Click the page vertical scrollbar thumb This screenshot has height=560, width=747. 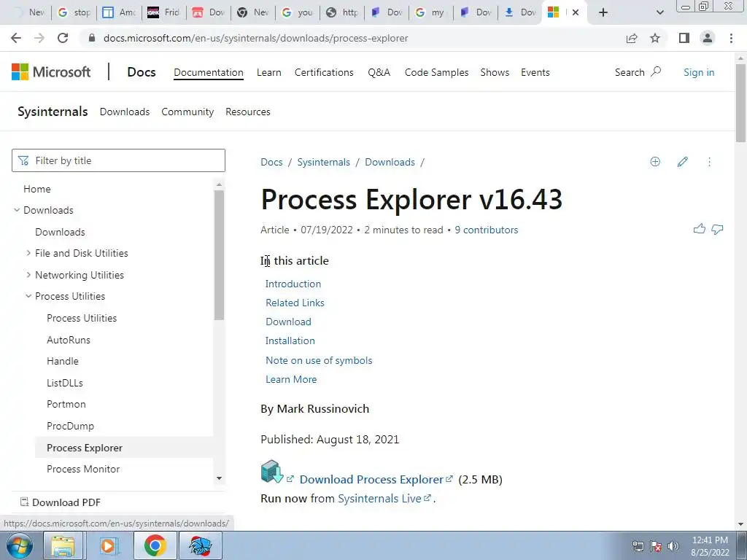click(740, 102)
